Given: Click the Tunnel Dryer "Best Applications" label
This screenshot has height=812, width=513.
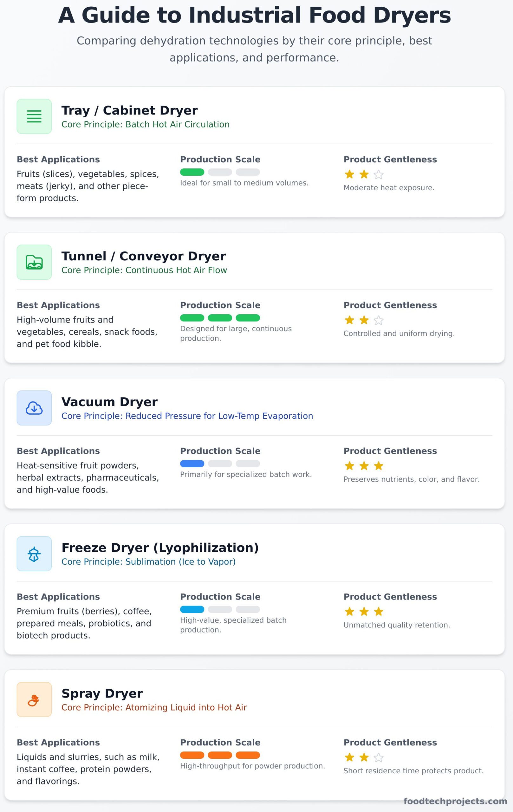Looking at the screenshot, I should [x=58, y=305].
